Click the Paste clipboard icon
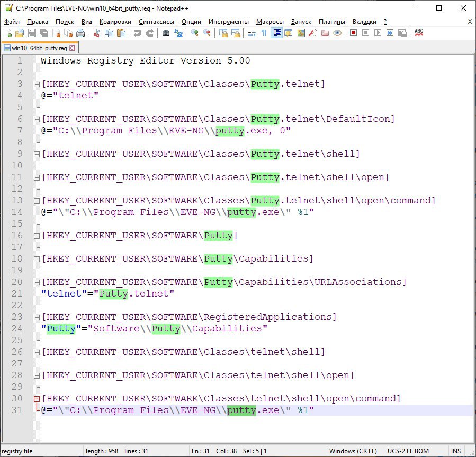The height and width of the screenshot is (457, 476). coord(121,33)
